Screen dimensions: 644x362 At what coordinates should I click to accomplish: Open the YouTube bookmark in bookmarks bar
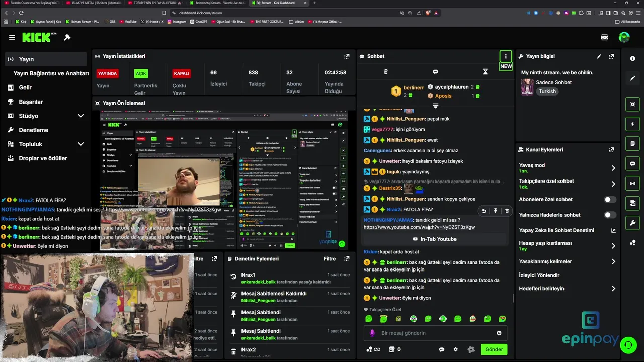click(x=127, y=22)
